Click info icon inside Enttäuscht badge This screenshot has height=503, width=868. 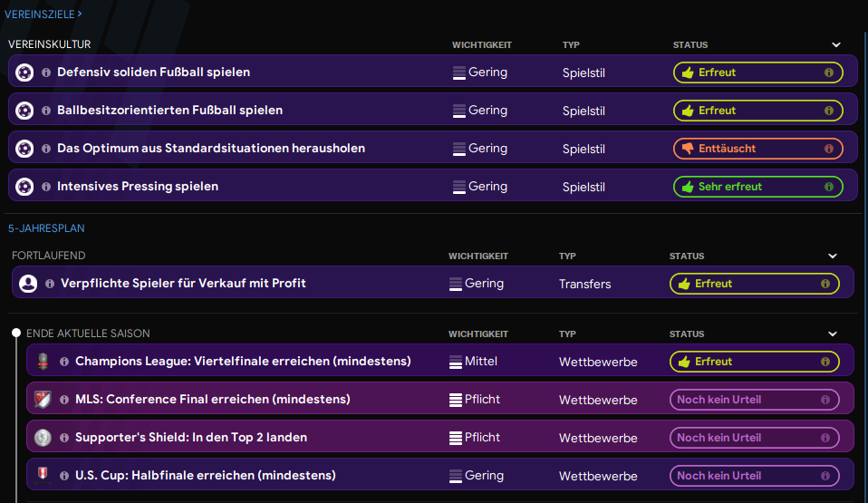click(x=829, y=149)
